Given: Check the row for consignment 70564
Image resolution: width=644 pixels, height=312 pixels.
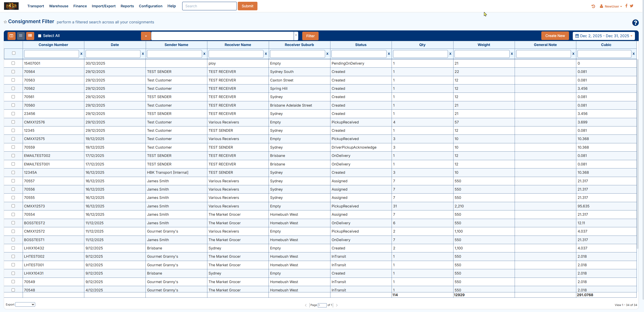Looking at the screenshot, I should (13, 72).
